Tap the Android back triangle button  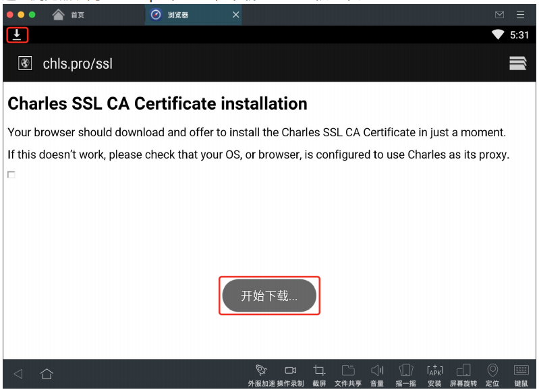point(18,374)
